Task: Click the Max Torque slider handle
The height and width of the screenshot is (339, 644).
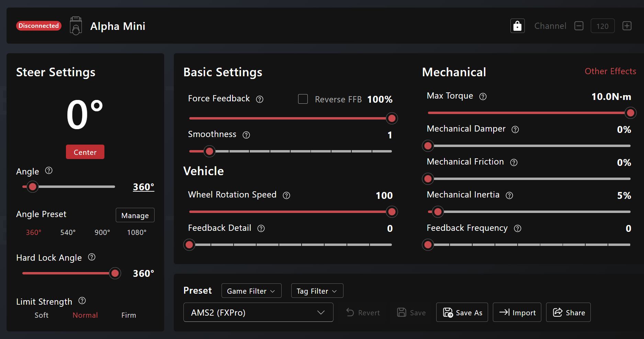Action: (630, 113)
